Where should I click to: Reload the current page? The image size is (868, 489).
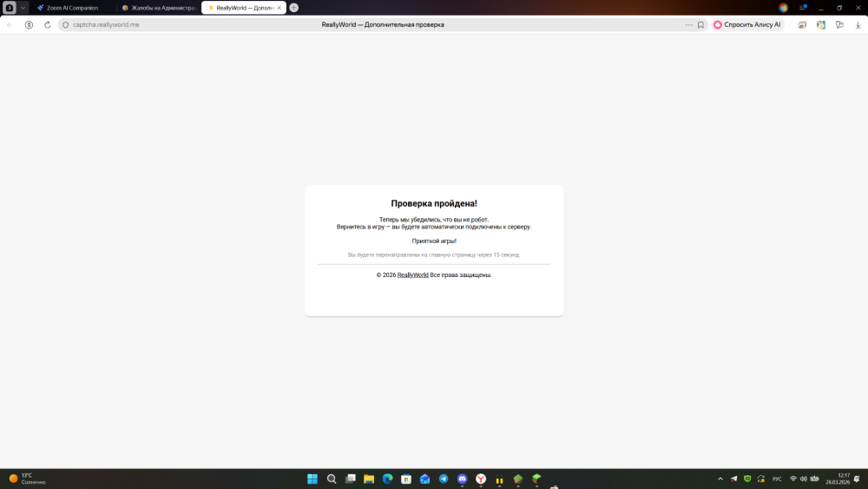point(48,25)
